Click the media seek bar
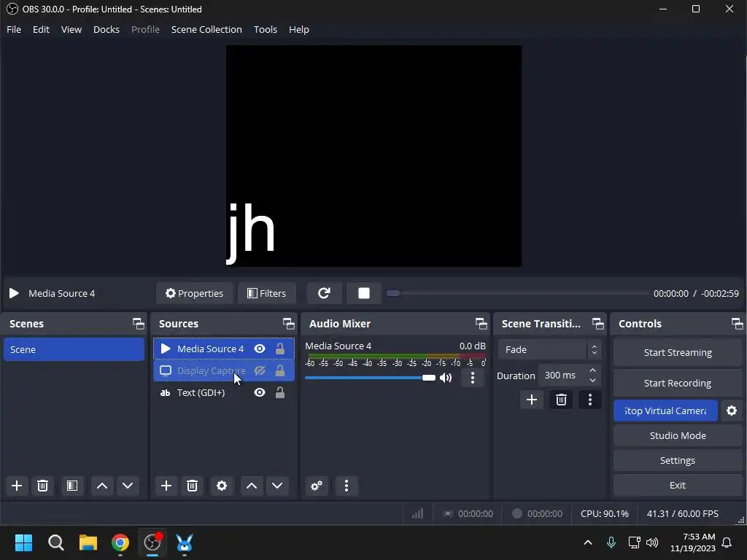747x560 pixels. (518, 293)
